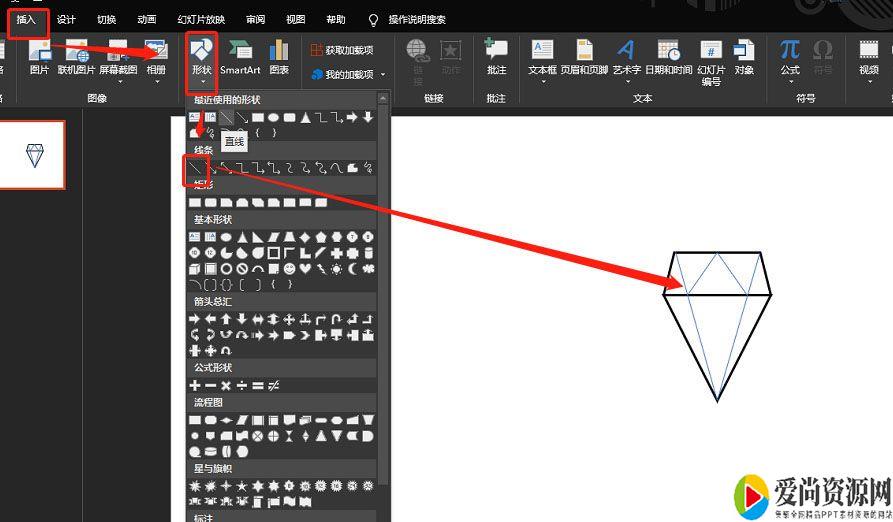Open the 形状 shapes dropdown
Viewport: 893px width, 522px height.
pyautogui.click(x=201, y=59)
